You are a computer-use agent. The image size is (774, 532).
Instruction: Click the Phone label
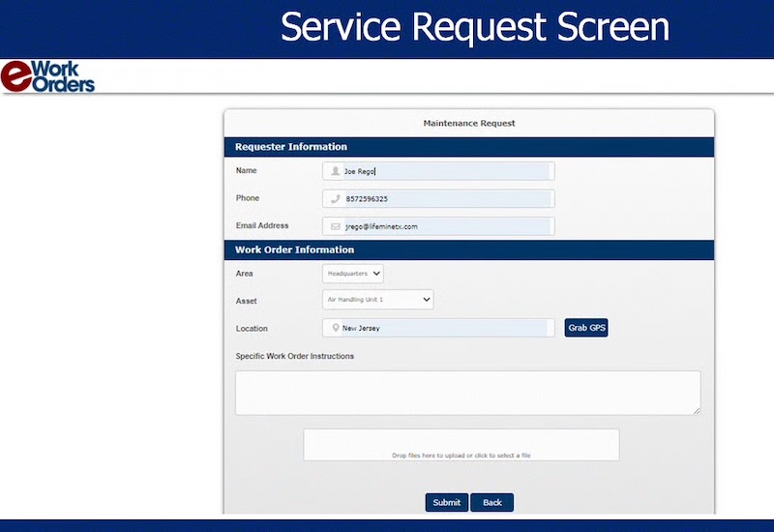248,198
